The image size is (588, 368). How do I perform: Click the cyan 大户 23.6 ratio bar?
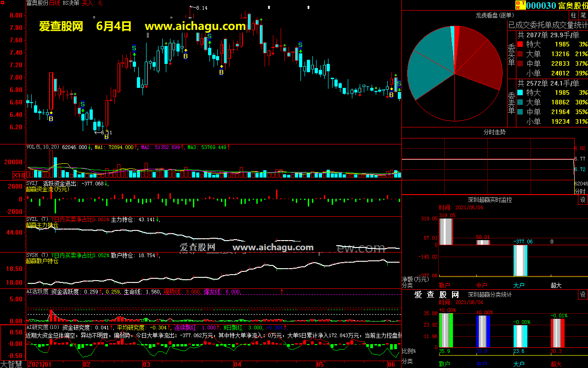coord(520,336)
